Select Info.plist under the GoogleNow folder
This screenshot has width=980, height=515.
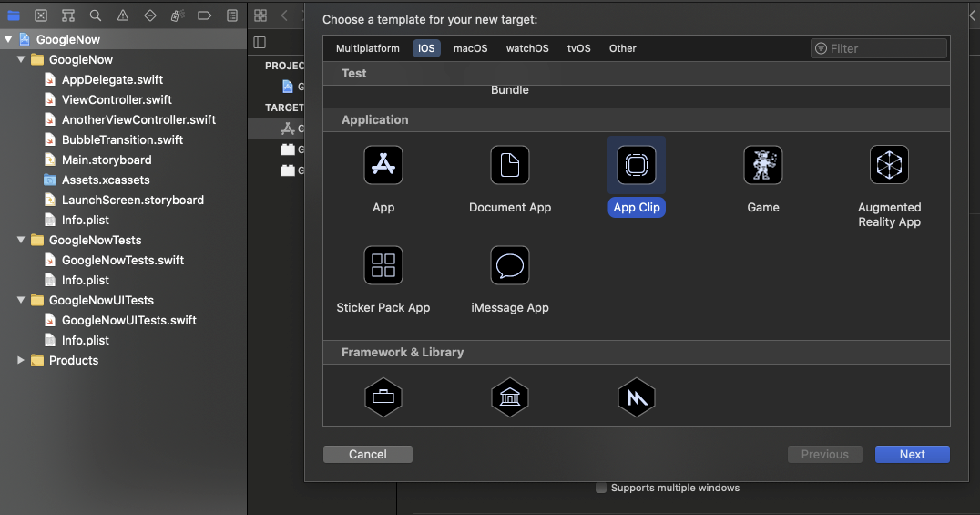tap(85, 220)
